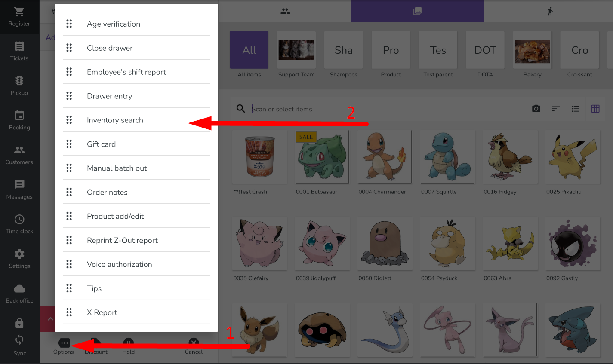Open X Report option
613x364 pixels.
point(136,313)
